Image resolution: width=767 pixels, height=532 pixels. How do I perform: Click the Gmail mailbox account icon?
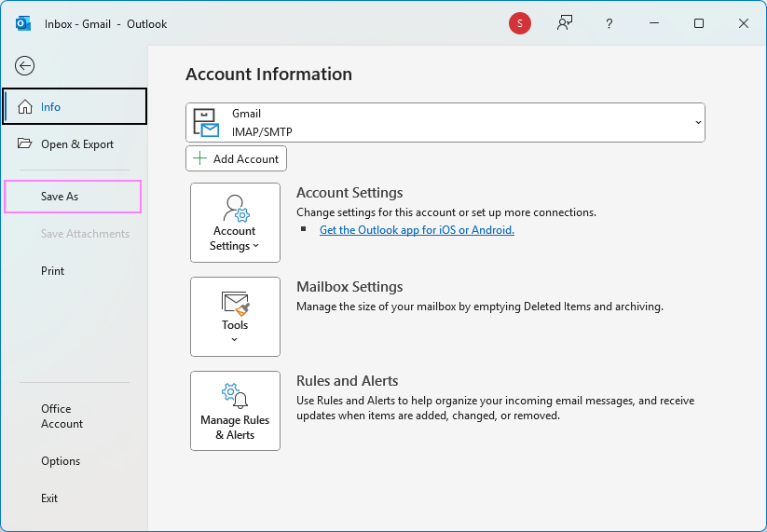coord(206,123)
